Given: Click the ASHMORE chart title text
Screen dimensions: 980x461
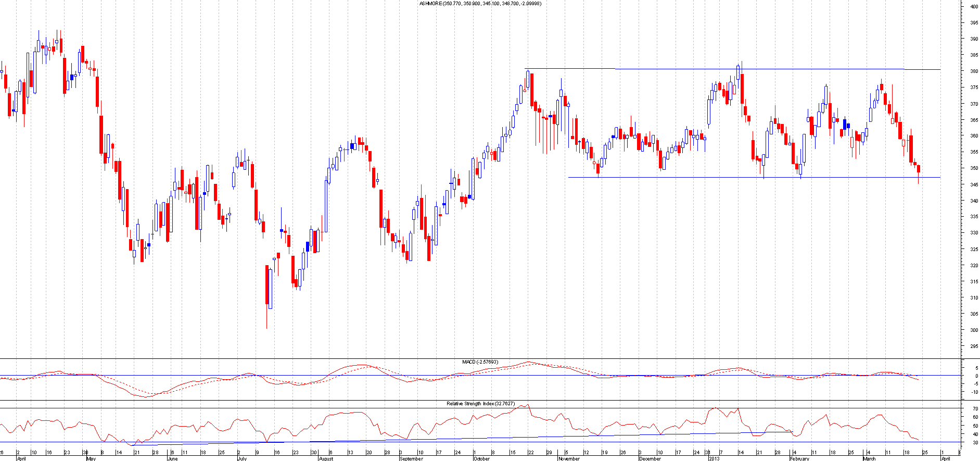Looking at the screenshot, I should [480, 4].
